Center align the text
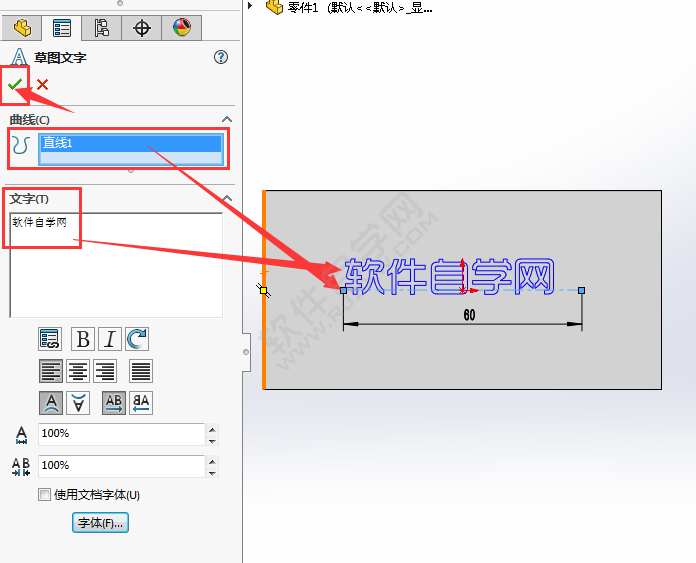696x563 pixels. pyautogui.click(x=78, y=371)
